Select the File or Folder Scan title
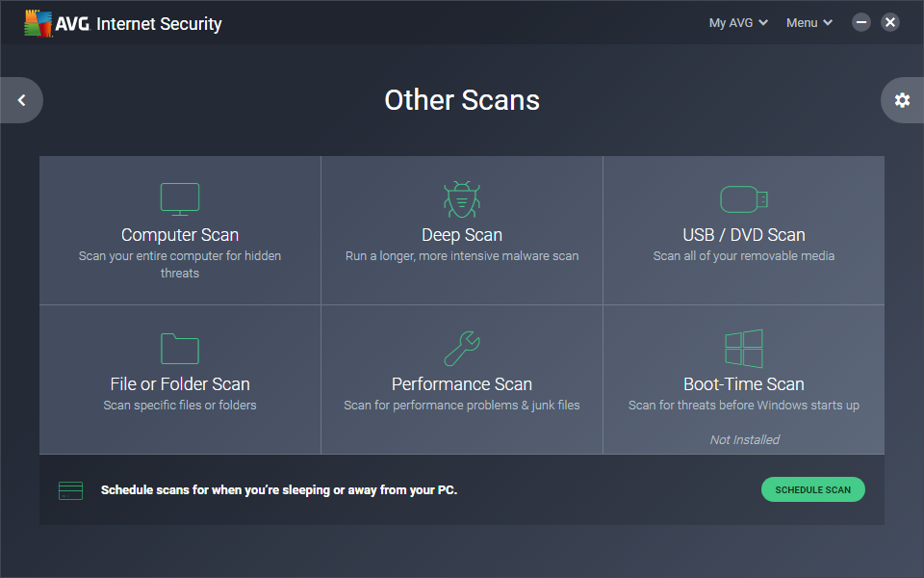Image resolution: width=924 pixels, height=578 pixels. (180, 384)
